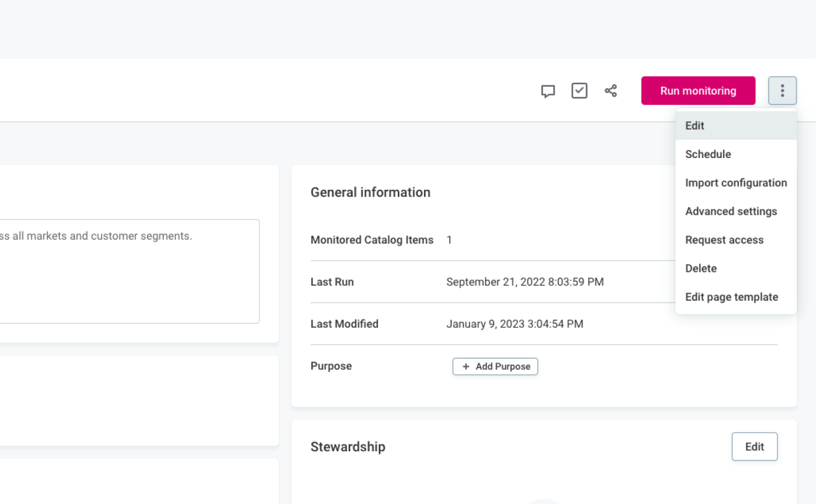Click the Monitored Catalog Items count
816x504 pixels.
(449, 240)
